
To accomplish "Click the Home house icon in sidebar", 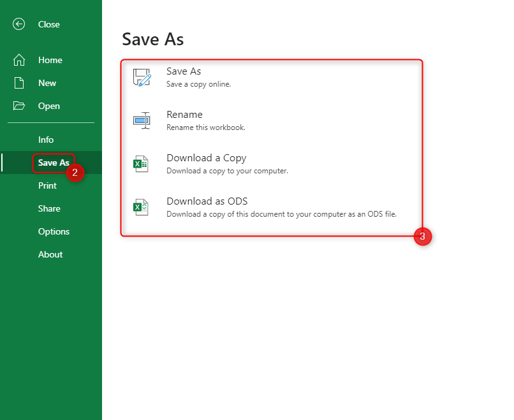I will 19,60.
